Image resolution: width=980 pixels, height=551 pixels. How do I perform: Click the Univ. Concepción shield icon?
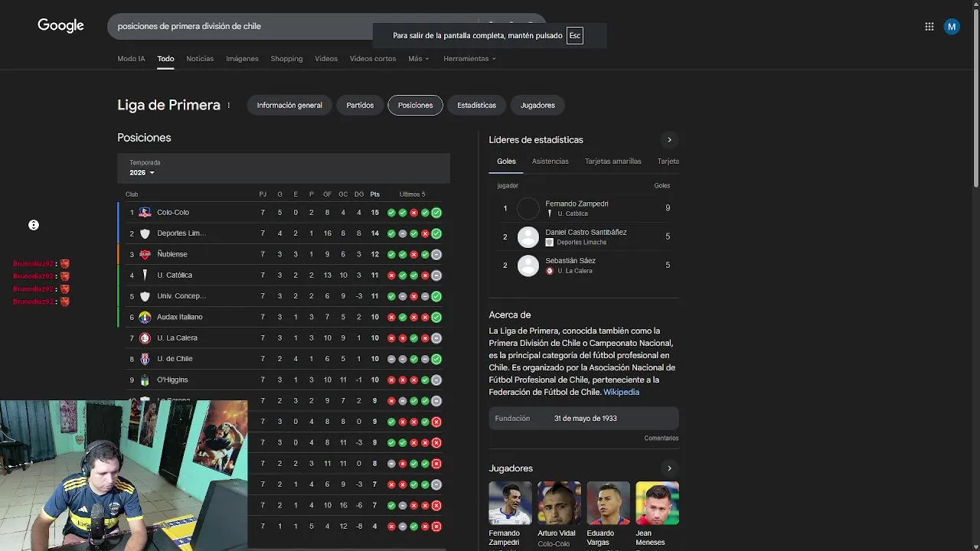145,296
